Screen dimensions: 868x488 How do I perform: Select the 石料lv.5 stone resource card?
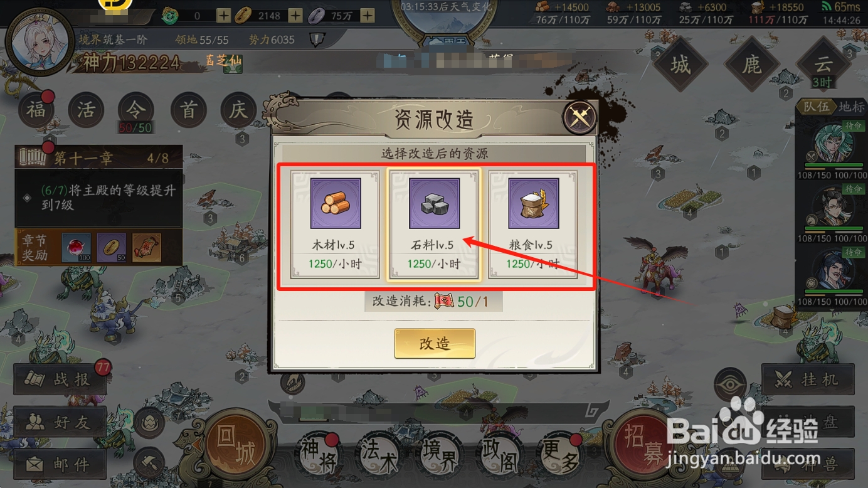435,224
